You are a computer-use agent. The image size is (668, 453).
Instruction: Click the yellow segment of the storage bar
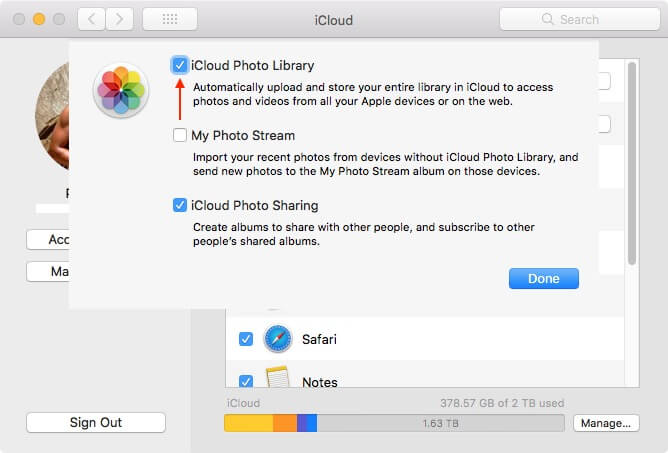click(x=249, y=423)
